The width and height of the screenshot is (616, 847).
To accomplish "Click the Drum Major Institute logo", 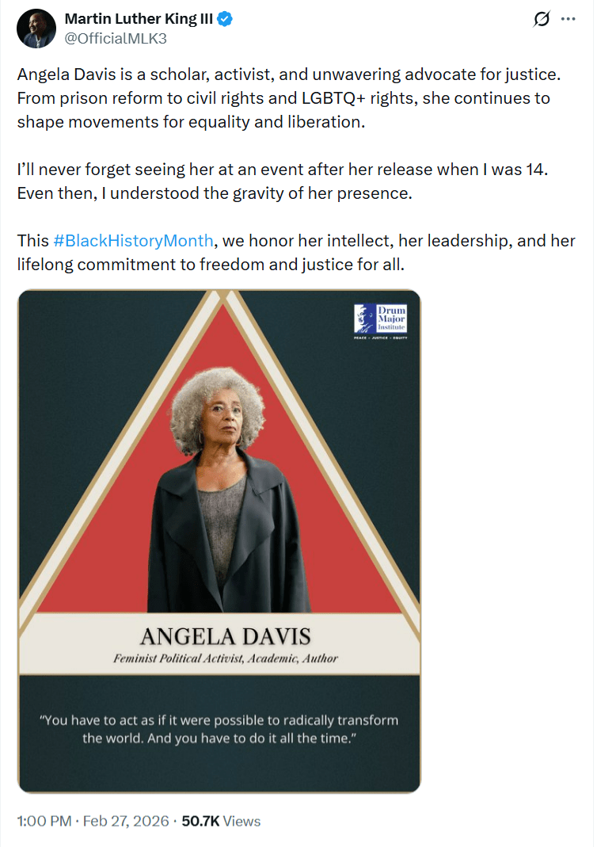I will 381,319.
